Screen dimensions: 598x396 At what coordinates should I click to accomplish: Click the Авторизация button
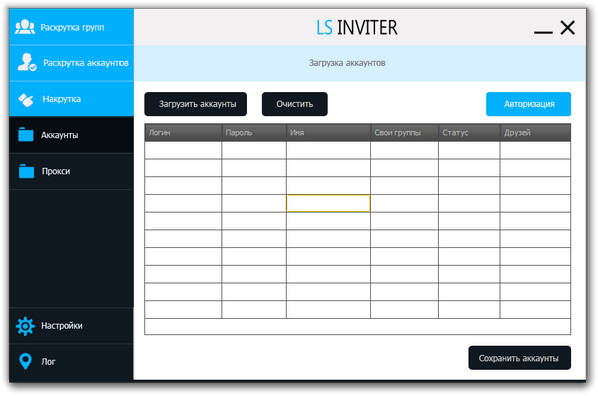pyautogui.click(x=528, y=104)
